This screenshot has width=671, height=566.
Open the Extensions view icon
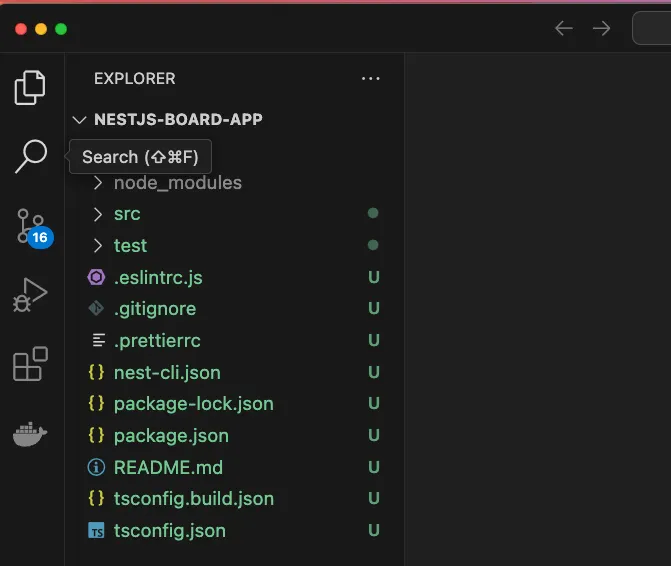pos(31,365)
